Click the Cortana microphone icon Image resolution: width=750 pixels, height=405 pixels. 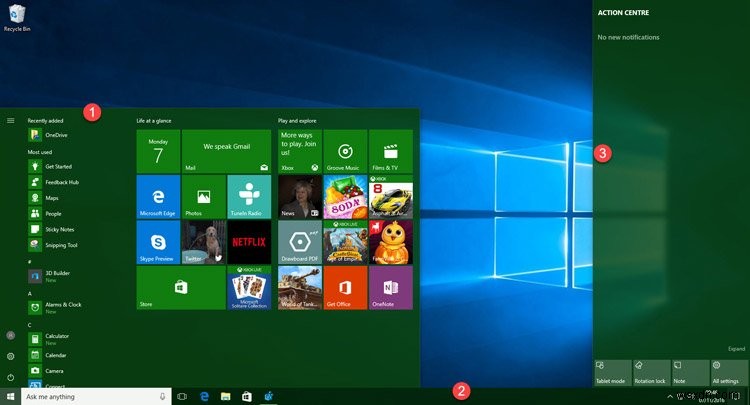click(x=163, y=396)
